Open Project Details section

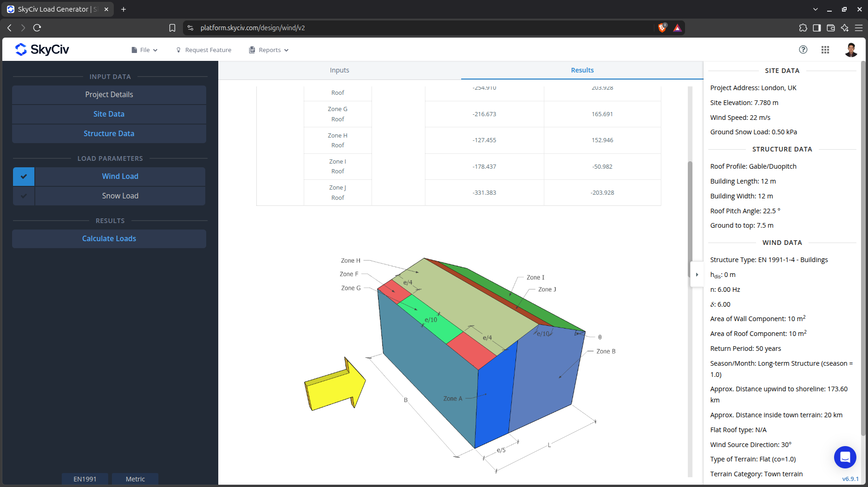[109, 95]
